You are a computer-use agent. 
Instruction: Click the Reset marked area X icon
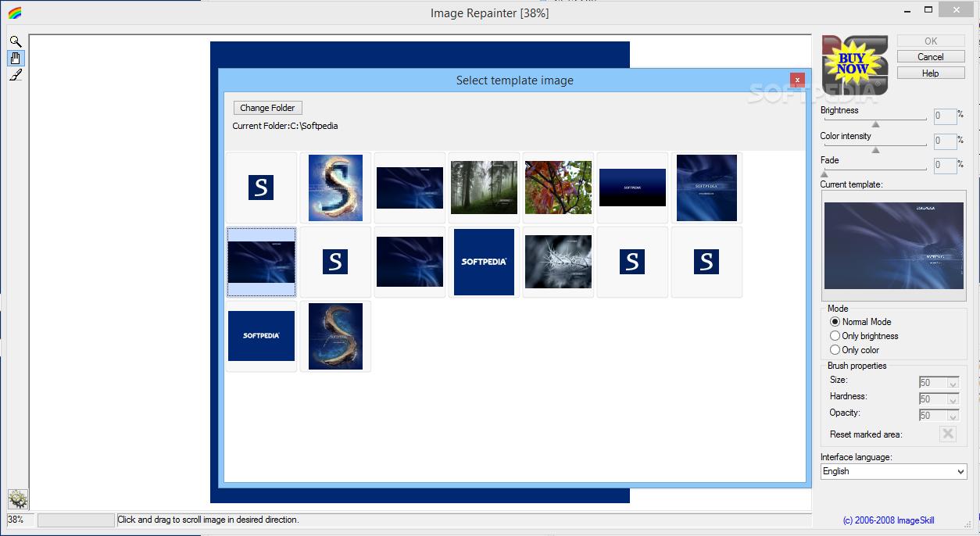(x=948, y=434)
